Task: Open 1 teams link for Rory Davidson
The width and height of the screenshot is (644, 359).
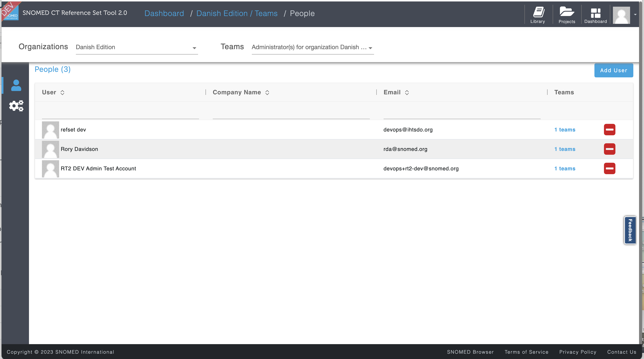Action: (x=565, y=149)
